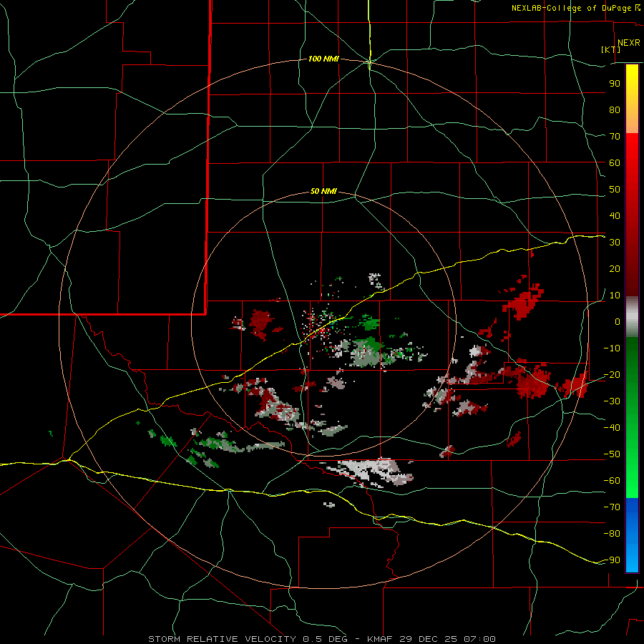Pick the green segment of the color bar
This screenshot has height=644, width=644.
coord(632,417)
